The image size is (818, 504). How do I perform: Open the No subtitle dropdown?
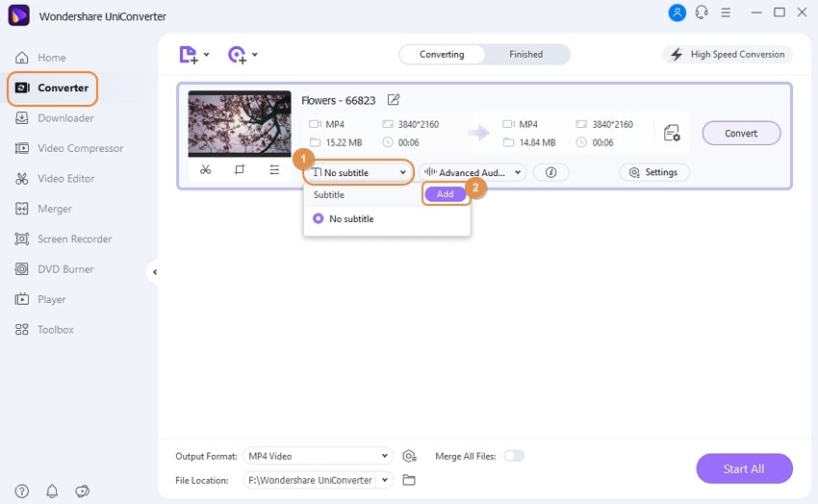(x=358, y=172)
